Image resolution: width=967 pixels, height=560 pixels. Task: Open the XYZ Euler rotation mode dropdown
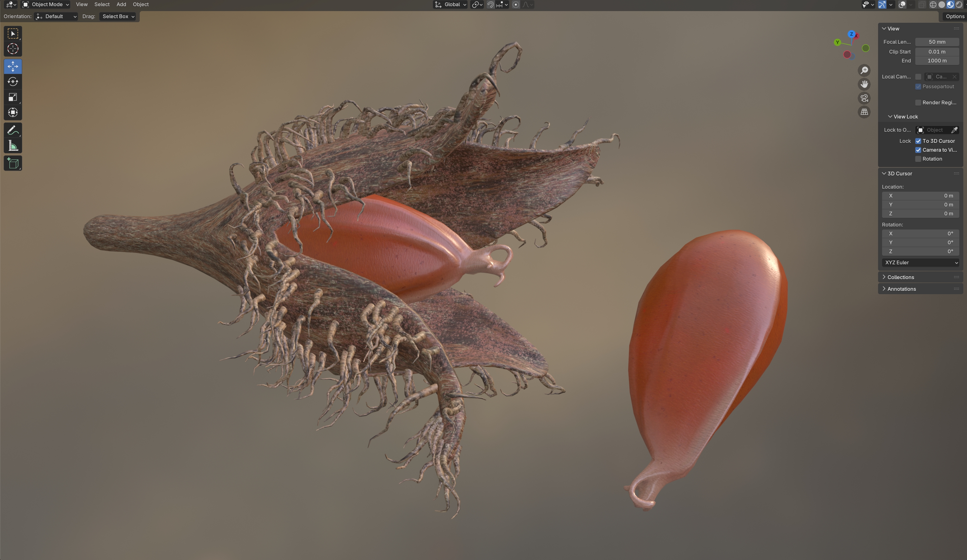(920, 263)
